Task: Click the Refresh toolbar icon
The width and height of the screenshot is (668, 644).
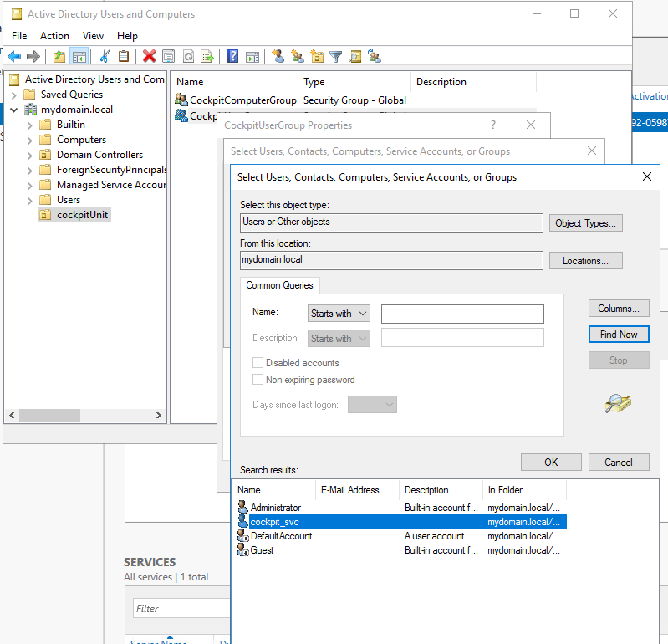Action: click(x=188, y=56)
